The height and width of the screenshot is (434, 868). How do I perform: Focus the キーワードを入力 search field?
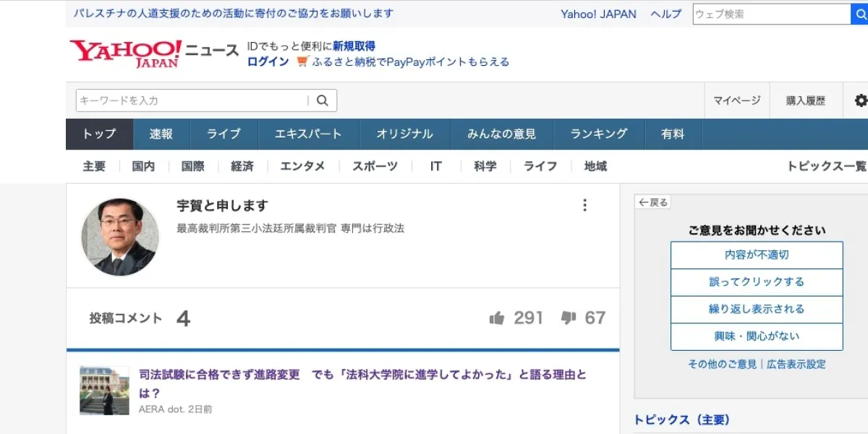pos(192,101)
